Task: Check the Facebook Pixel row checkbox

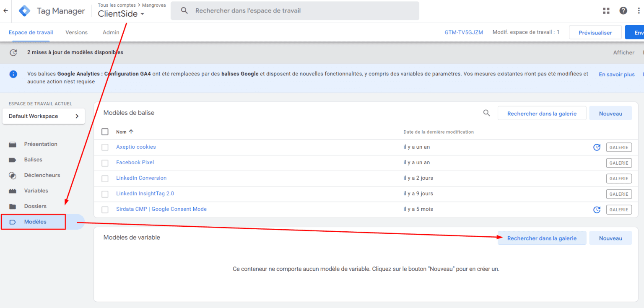Action: coord(105,163)
